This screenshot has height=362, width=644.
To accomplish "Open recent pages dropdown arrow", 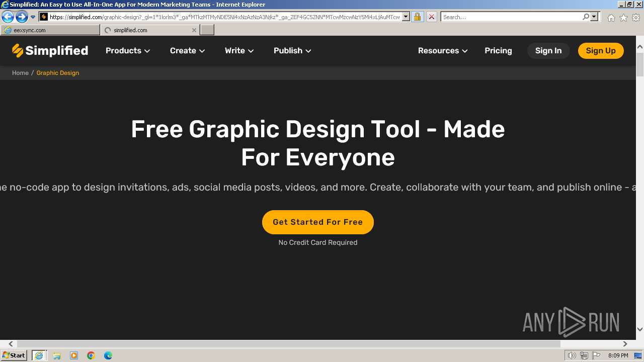I will coord(33,17).
